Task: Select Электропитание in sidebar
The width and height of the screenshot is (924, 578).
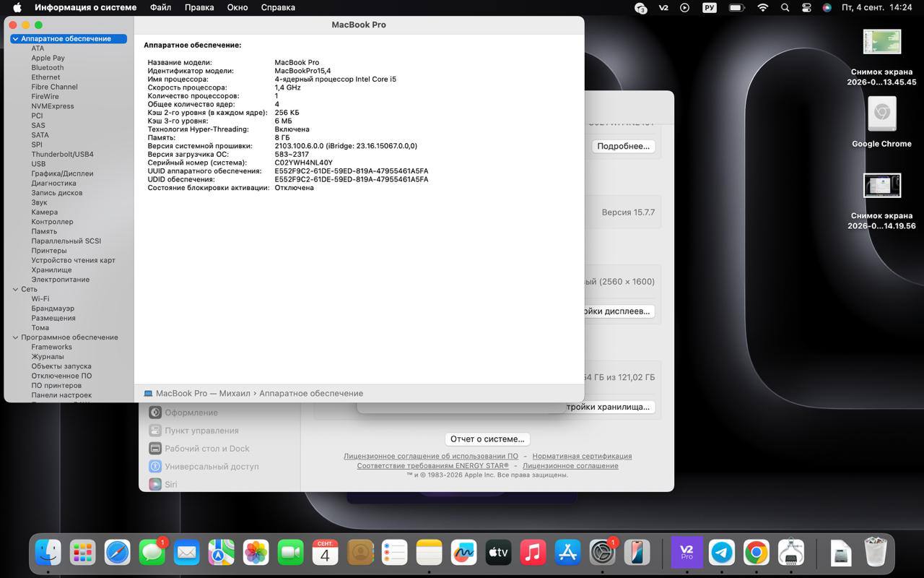Action: pos(61,280)
